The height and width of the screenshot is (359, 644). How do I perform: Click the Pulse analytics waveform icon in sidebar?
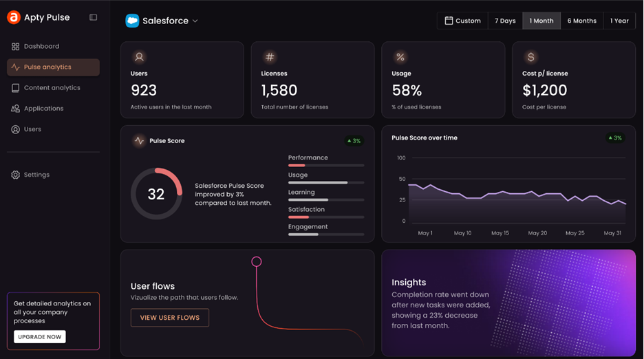pos(15,67)
